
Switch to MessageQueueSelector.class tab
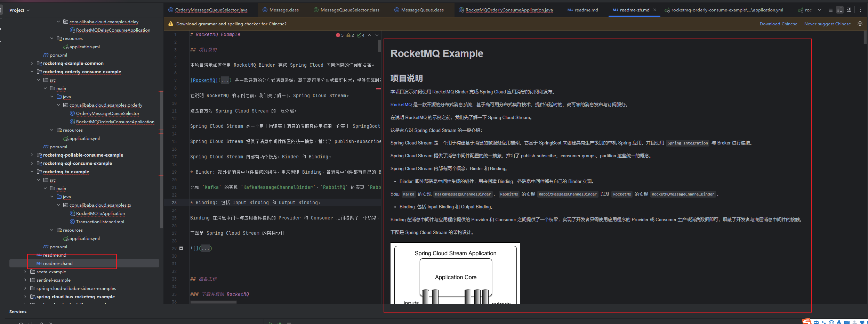tap(346, 10)
